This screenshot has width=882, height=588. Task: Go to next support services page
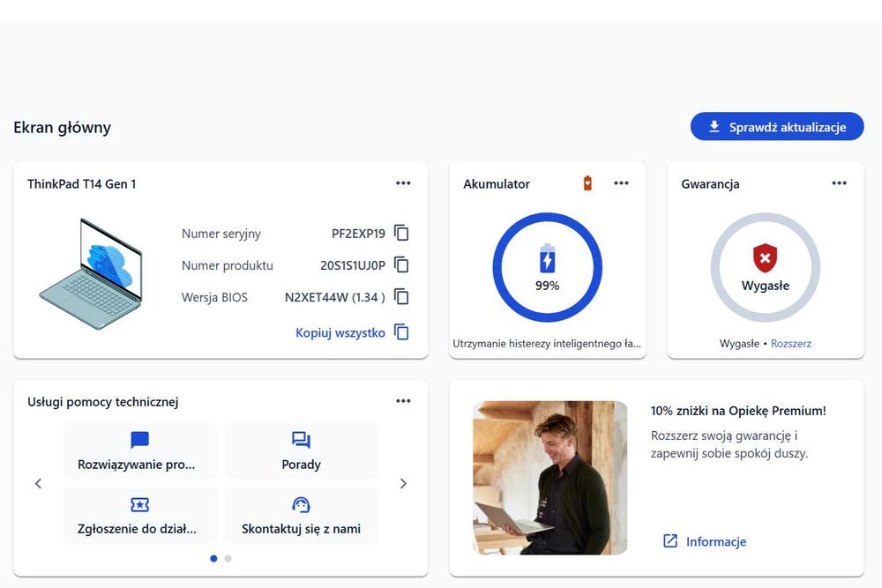point(403,483)
